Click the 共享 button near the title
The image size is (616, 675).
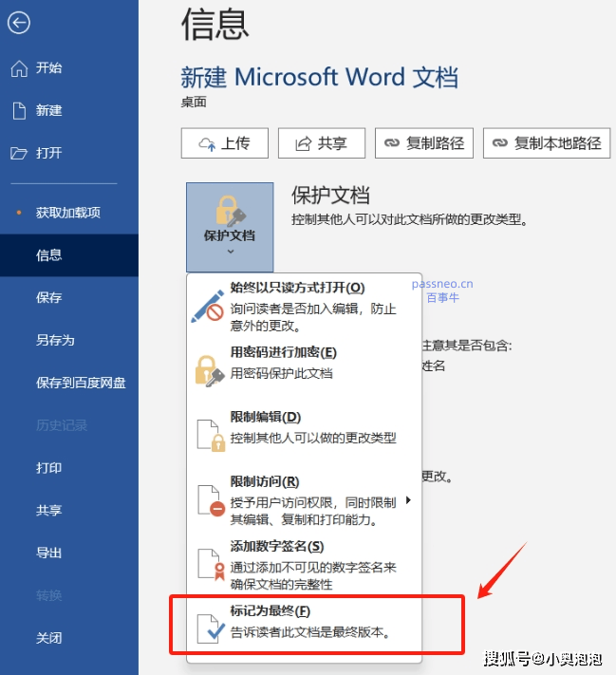(322, 143)
